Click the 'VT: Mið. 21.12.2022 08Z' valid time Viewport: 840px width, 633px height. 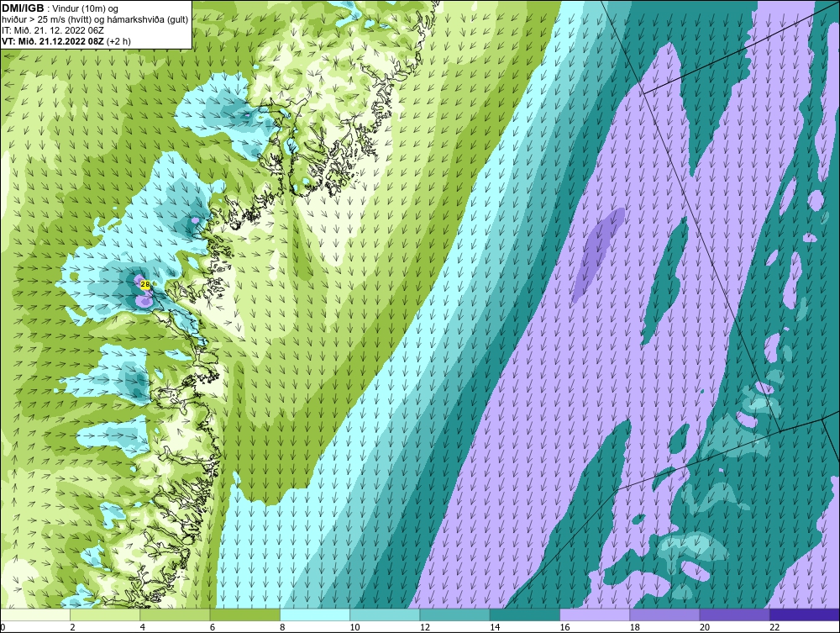pos(53,40)
